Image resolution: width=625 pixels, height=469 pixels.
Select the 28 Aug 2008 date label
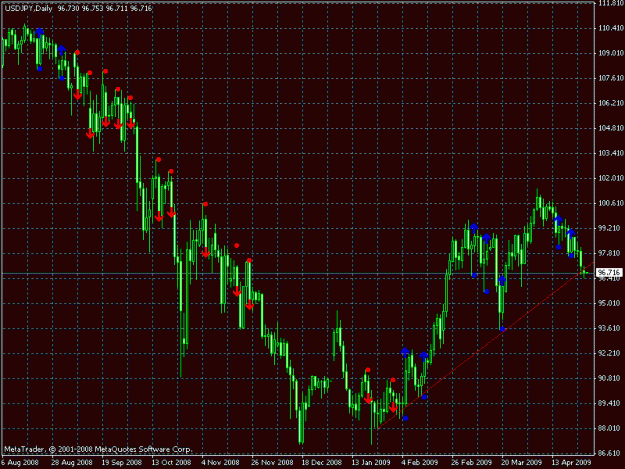click(x=72, y=463)
